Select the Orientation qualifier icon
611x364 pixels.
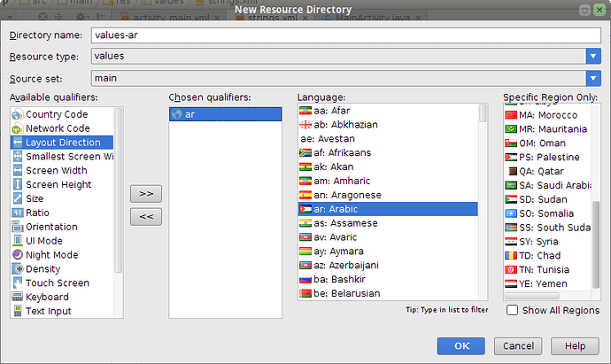pos(18,227)
